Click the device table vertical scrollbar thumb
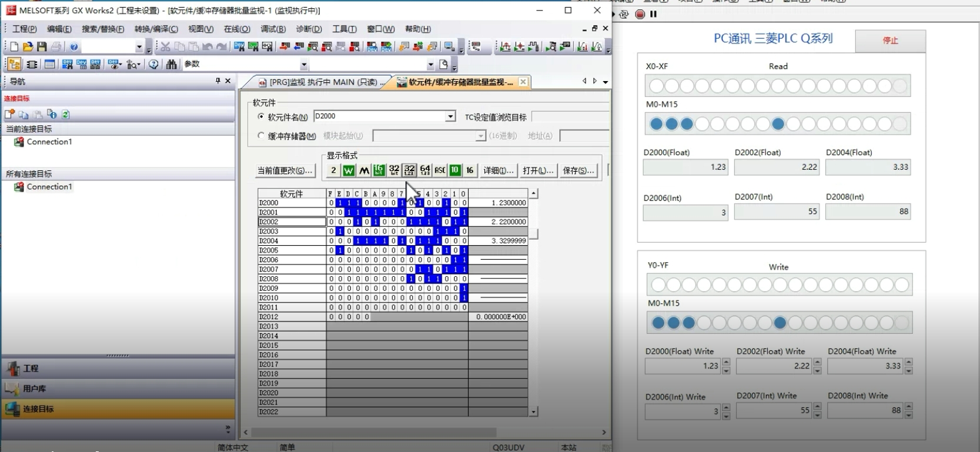 point(534,233)
